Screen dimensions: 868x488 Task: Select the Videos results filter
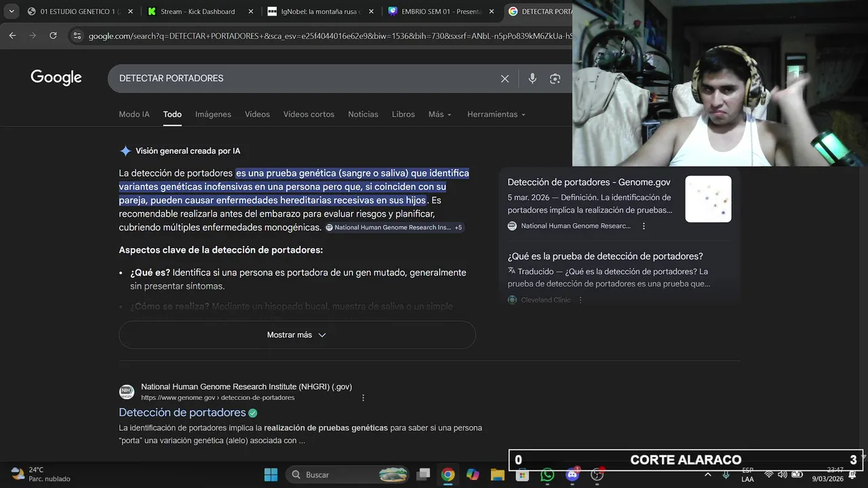pos(257,115)
